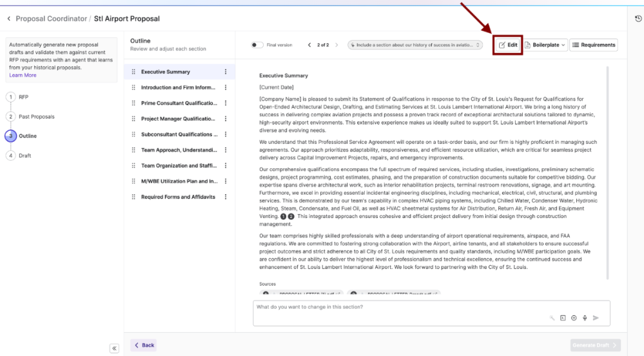Follow the Learn More link

click(x=23, y=75)
